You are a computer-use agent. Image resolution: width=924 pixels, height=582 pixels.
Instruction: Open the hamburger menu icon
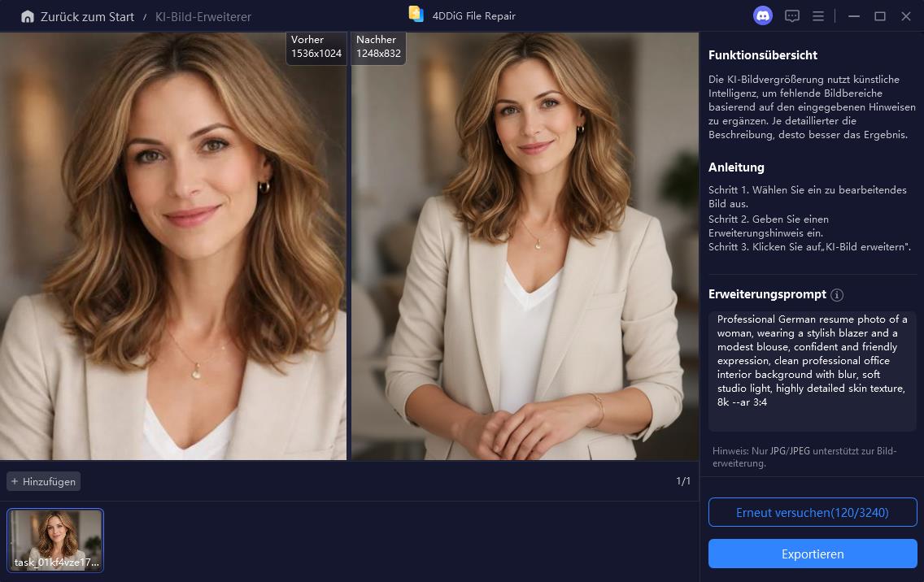(x=818, y=16)
